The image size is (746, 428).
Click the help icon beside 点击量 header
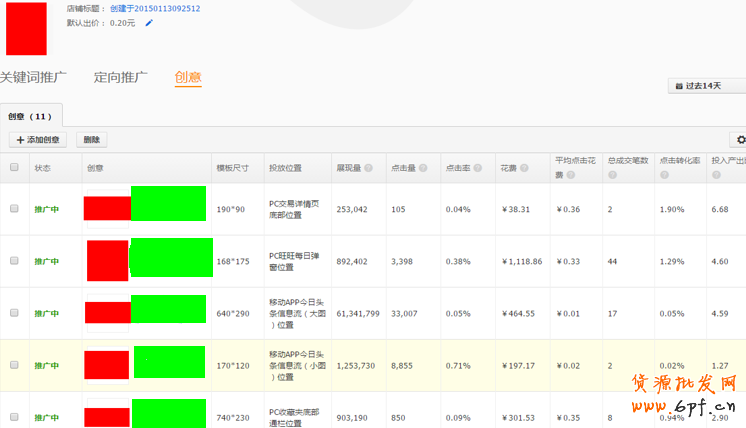(x=423, y=168)
